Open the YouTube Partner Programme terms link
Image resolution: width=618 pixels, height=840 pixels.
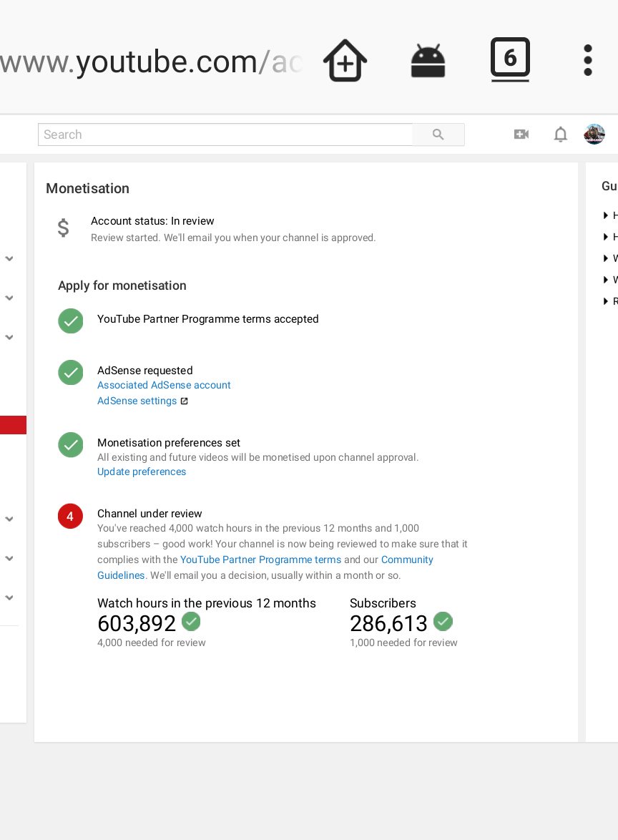pos(261,560)
